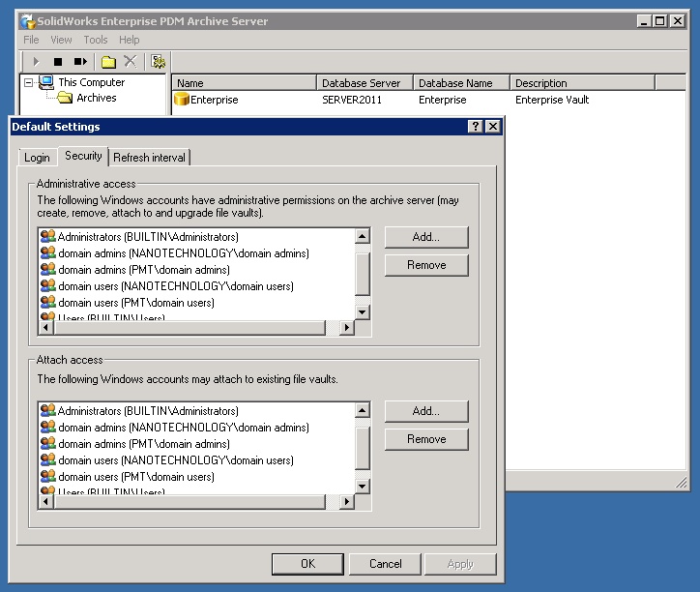Click Add... in Administrative access
The height and width of the screenshot is (592, 700).
click(x=426, y=237)
